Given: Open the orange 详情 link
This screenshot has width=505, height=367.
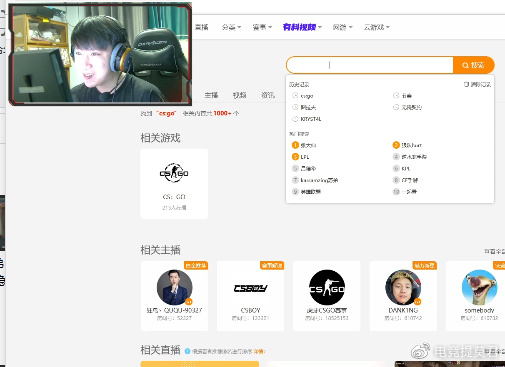Looking at the screenshot, I should pyautogui.click(x=259, y=351).
